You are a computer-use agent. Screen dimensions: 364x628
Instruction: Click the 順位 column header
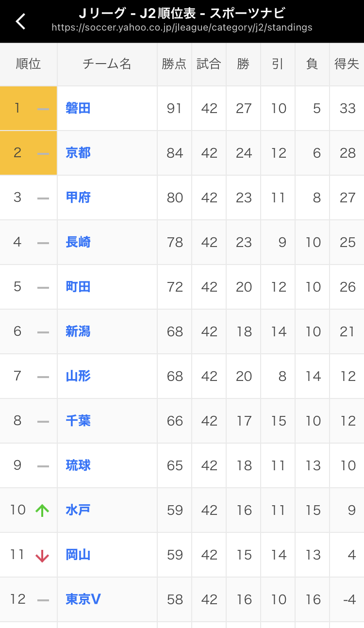point(28,64)
